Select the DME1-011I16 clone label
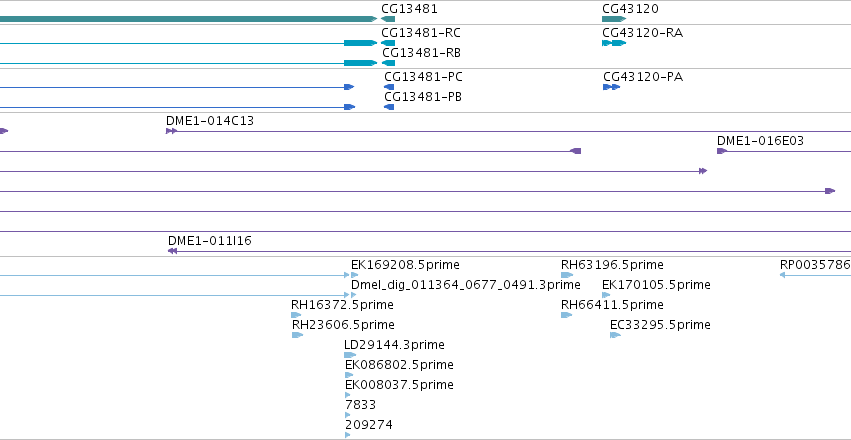This screenshot has height=440, width=851. [x=210, y=241]
